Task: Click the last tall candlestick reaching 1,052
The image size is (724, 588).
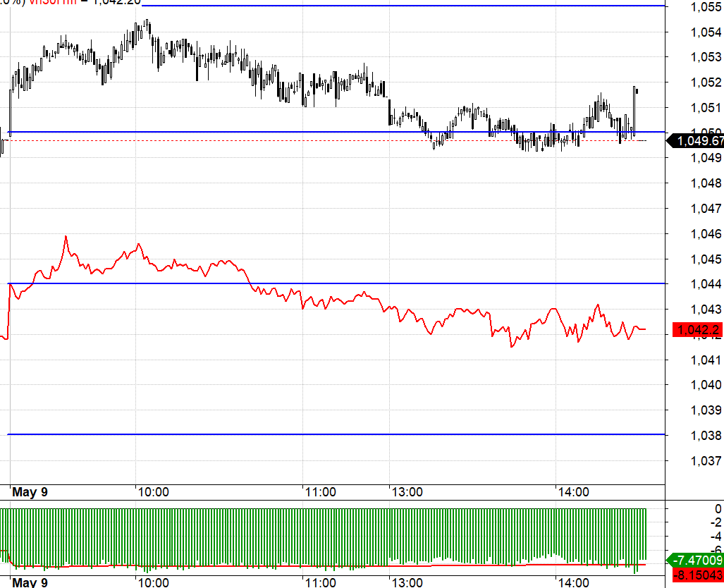Action: point(635,109)
